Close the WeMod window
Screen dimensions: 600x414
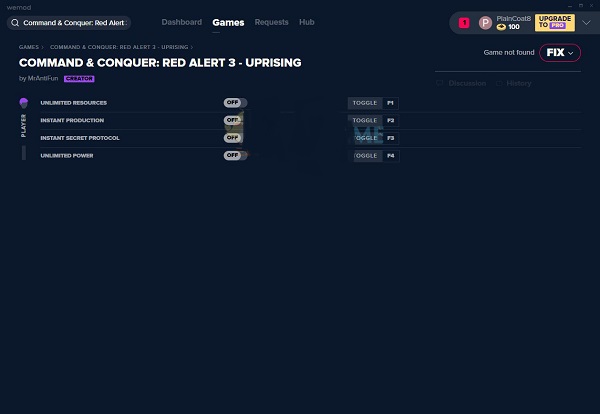(591, 6)
